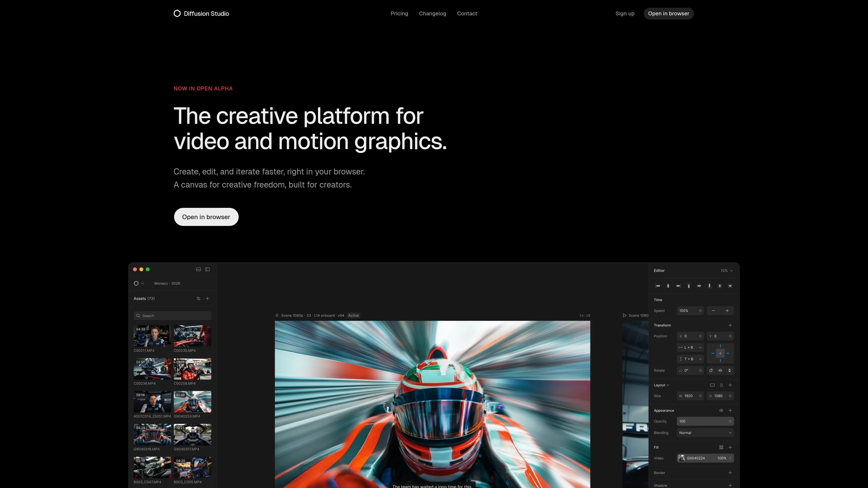Open the Assets filter settings icon
This screenshot has width=868, height=488.
198,299
